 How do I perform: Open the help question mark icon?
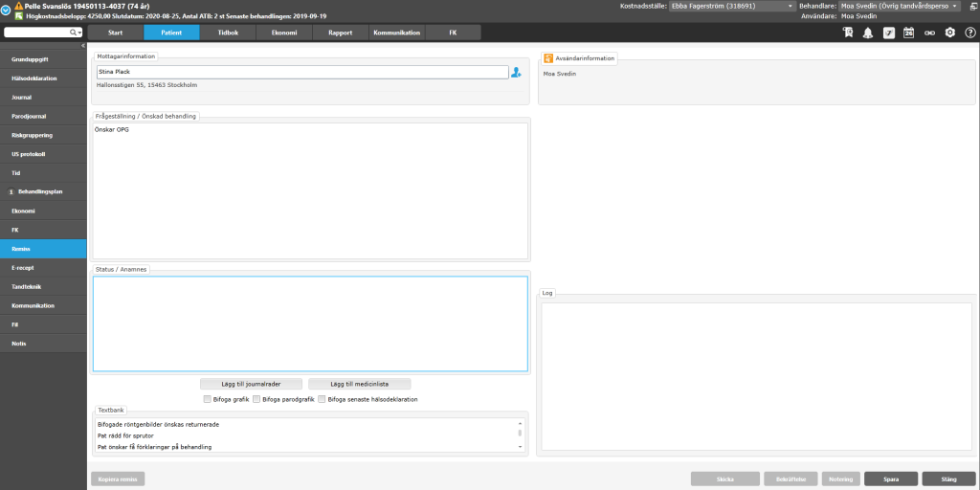click(970, 33)
